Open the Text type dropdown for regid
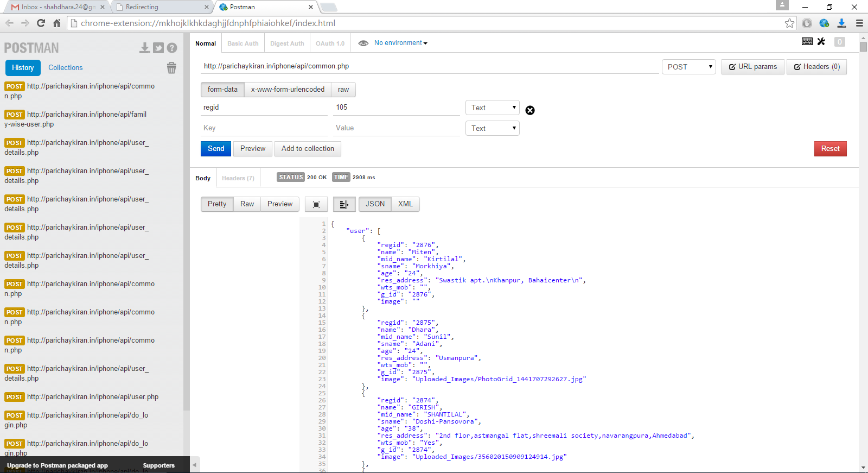The image size is (868, 473). [x=492, y=108]
